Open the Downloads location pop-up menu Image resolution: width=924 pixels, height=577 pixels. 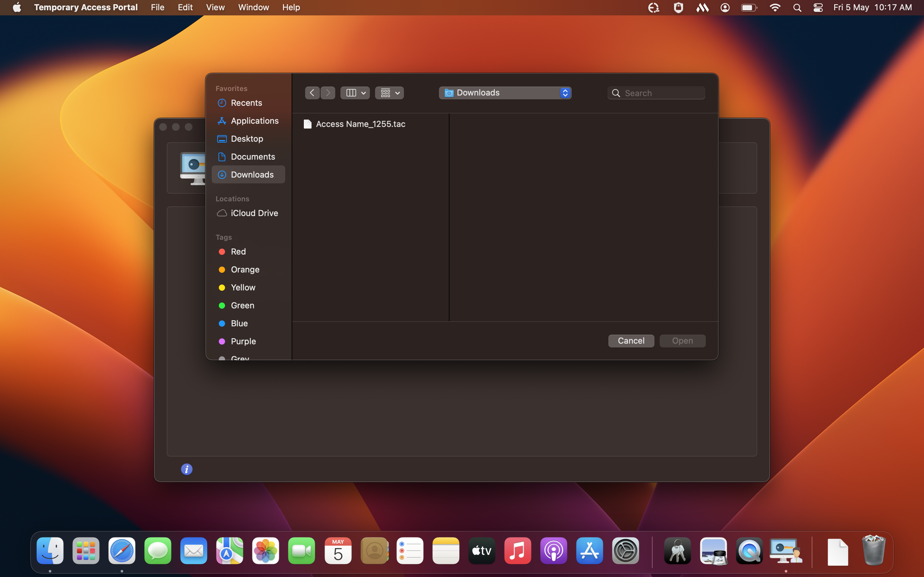tap(505, 93)
